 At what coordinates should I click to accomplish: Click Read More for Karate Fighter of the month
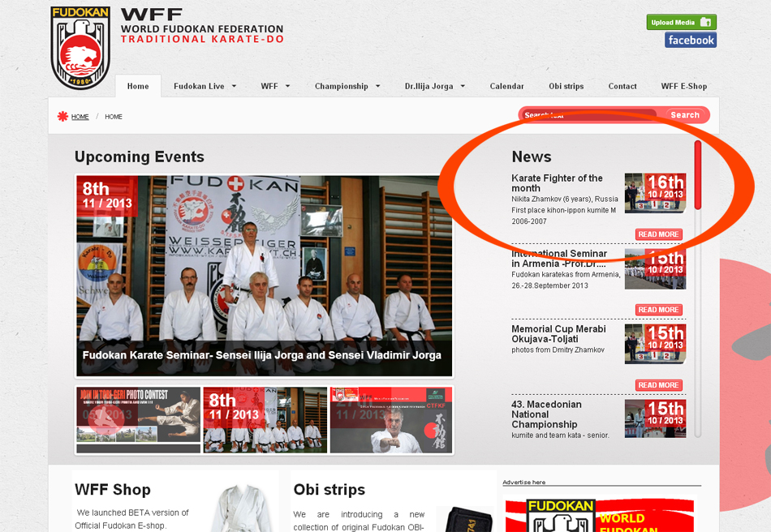(x=658, y=234)
